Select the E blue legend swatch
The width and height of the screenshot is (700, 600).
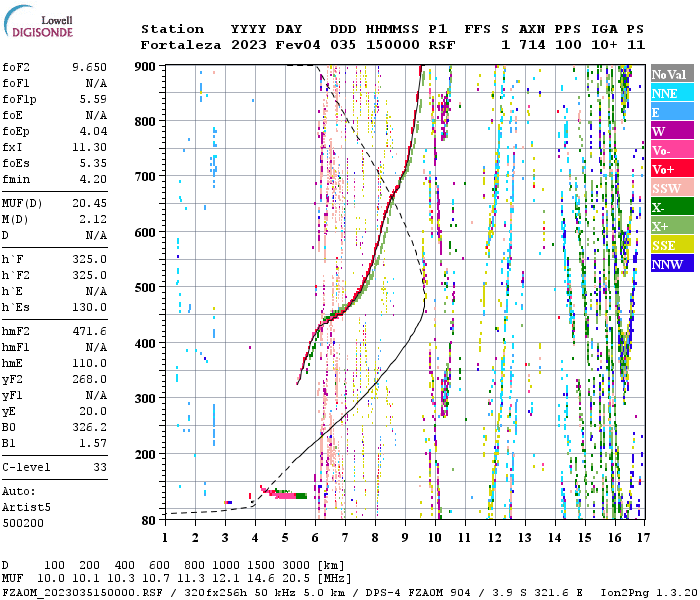click(x=672, y=112)
